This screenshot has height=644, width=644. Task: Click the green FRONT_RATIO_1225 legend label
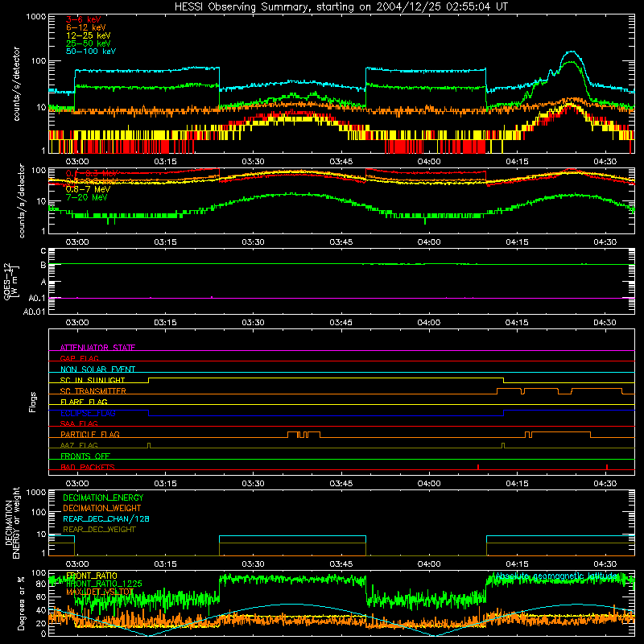pos(104,584)
